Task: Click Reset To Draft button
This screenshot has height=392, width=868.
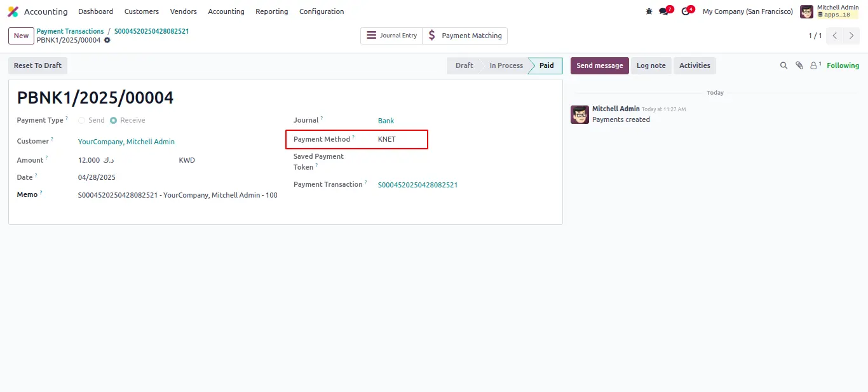Action: 37,65
